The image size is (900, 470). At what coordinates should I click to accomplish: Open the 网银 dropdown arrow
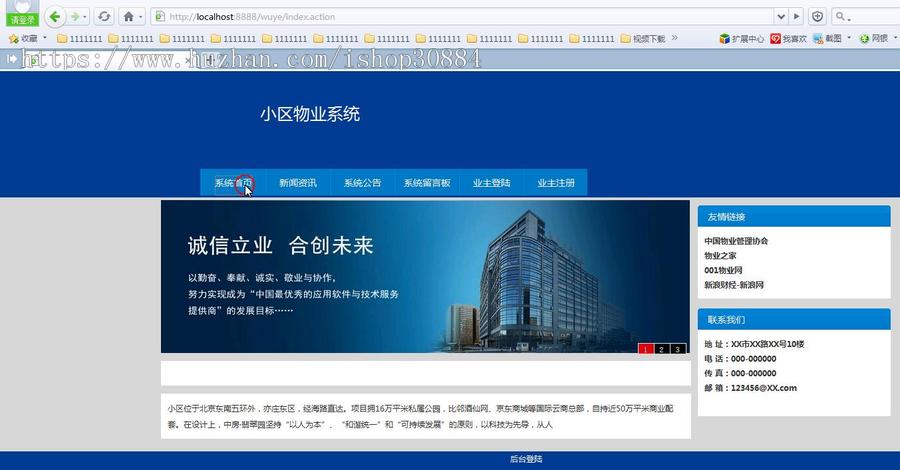[x=895, y=38]
